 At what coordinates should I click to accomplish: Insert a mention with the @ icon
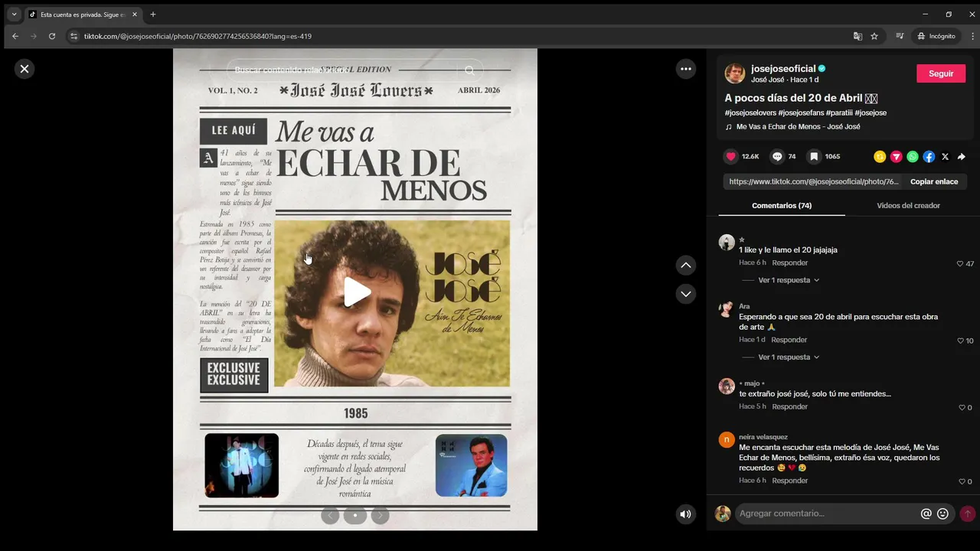click(x=926, y=514)
